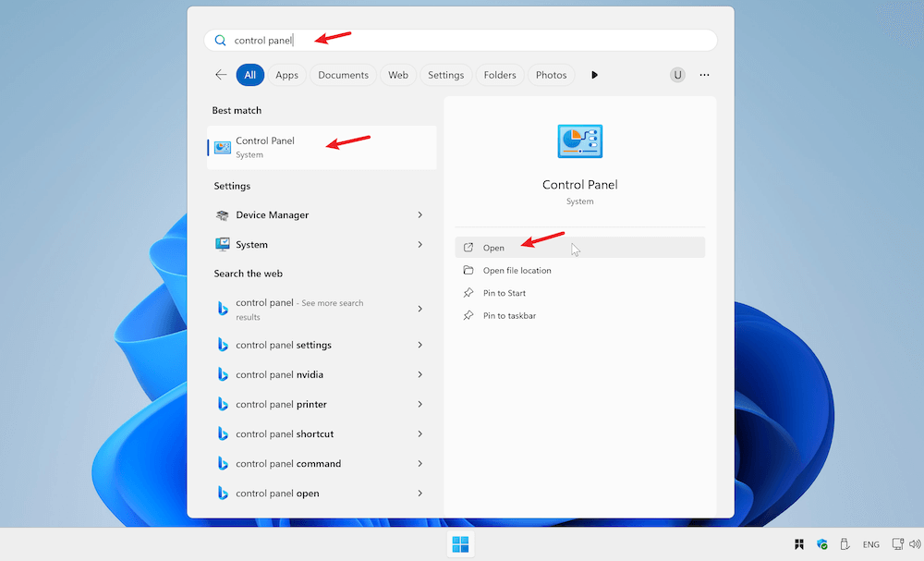This screenshot has height=561, width=924.
Task: Open Windows Security from the system tray shield
Action: 822,544
